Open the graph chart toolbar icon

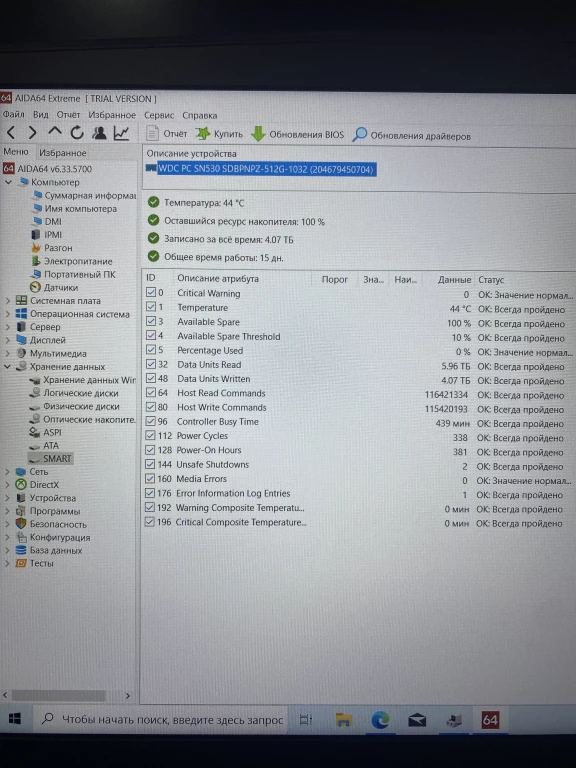click(x=121, y=133)
